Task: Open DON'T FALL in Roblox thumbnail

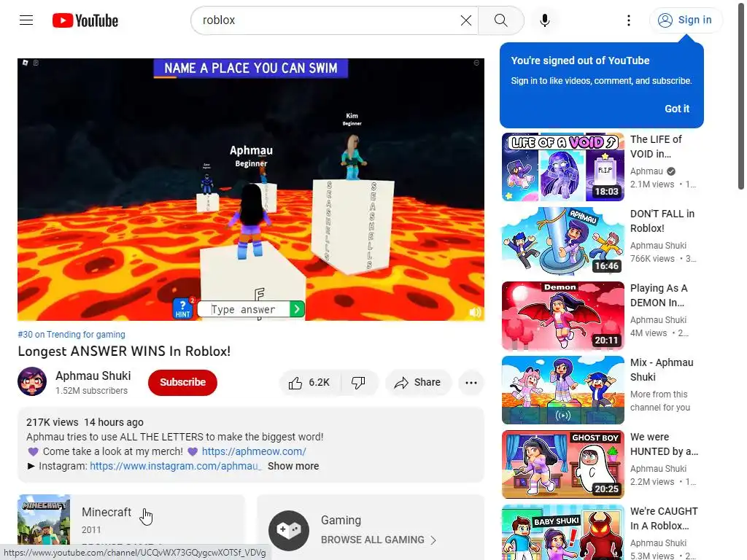Action: pyautogui.click(x=562, y=241)
